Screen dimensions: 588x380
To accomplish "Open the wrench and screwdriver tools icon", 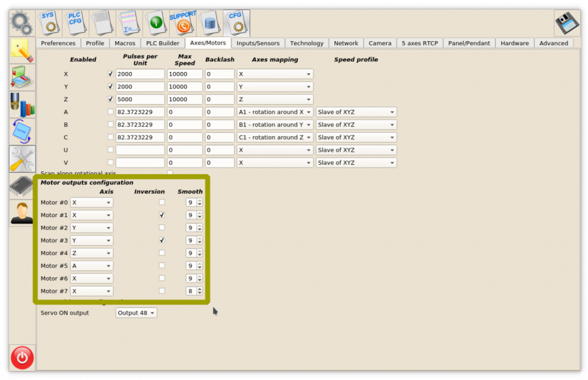I will point(22,160).
